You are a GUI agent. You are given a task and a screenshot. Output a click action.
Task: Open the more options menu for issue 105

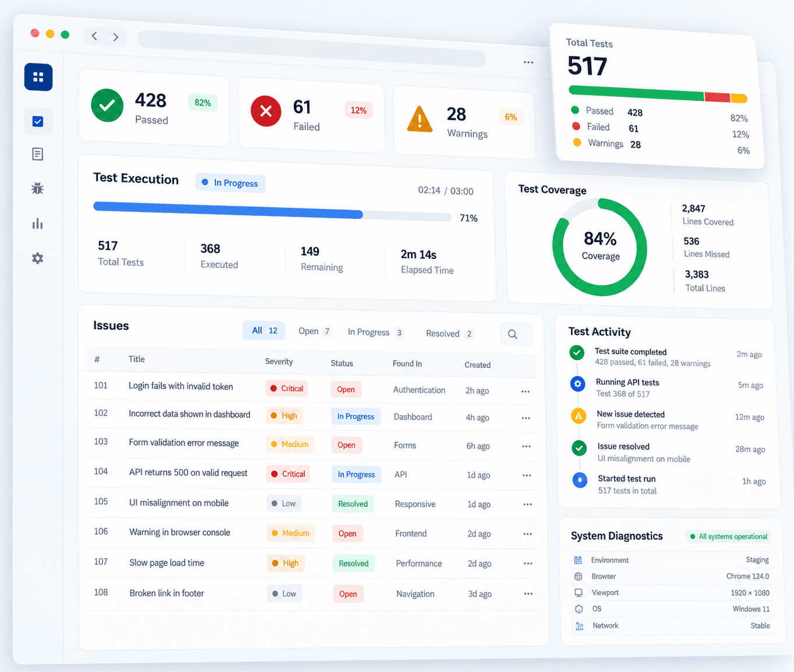(x=528, y=504)
